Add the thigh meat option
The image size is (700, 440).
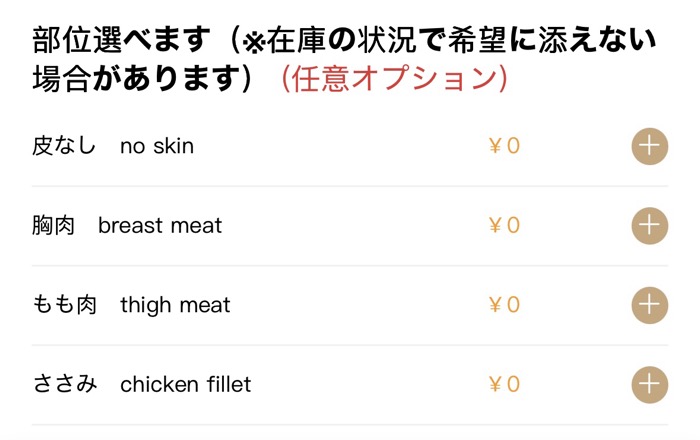[649, 304]
